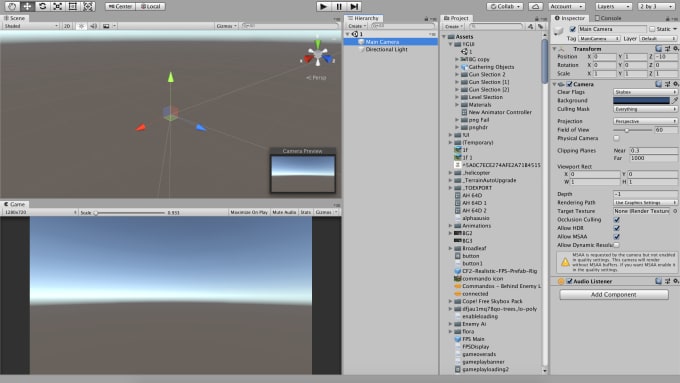This screenshot has width=680, height=383.
Task: Collapse the Assets folder
Action: 444,37
